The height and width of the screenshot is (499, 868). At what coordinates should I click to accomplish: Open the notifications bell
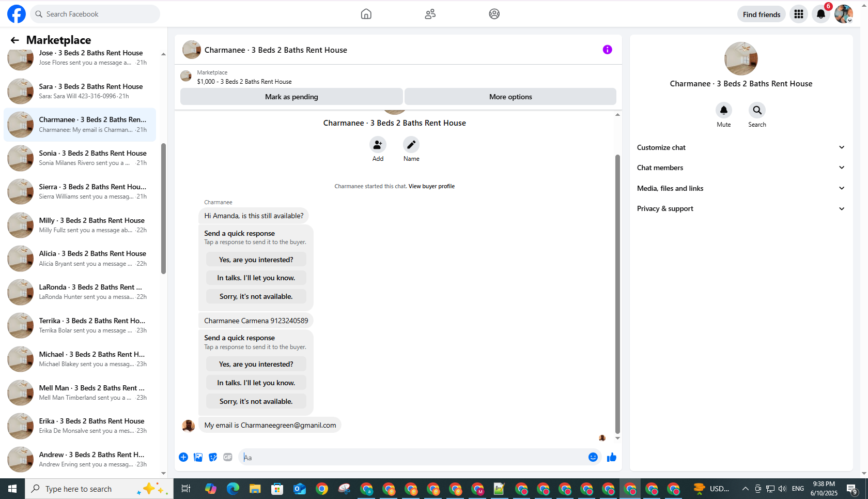(821, 14)
